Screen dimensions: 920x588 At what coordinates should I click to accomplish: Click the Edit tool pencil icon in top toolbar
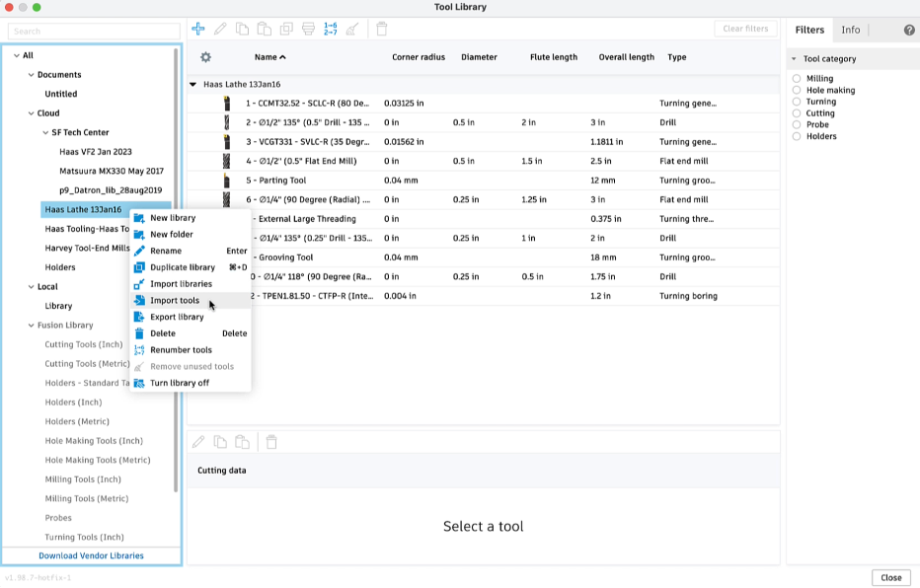click(220, 29)
